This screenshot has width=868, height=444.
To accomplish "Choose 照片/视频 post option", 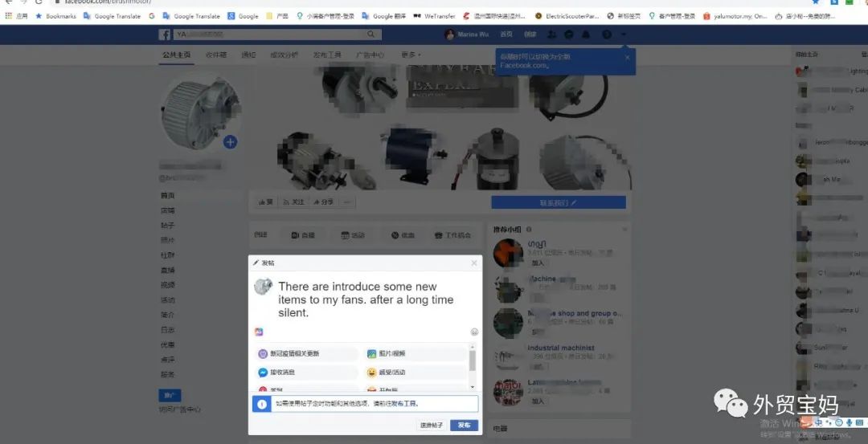I will (416, 353).
